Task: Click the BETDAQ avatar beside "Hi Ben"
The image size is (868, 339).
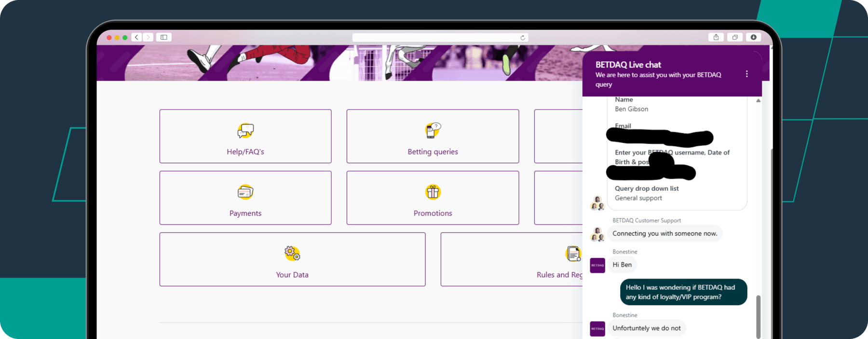Action: coord(597,265)
